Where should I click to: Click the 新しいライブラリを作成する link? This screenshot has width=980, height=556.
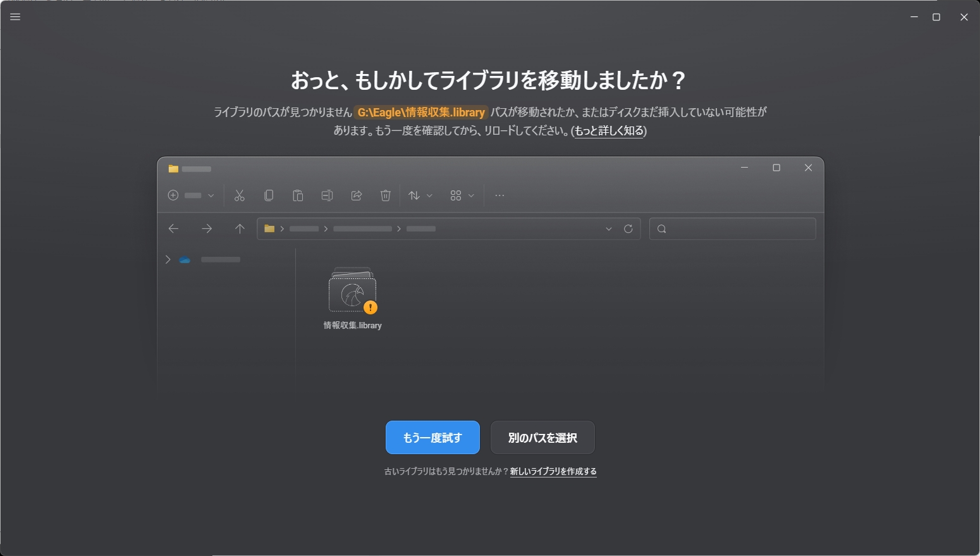click(553, 471)
